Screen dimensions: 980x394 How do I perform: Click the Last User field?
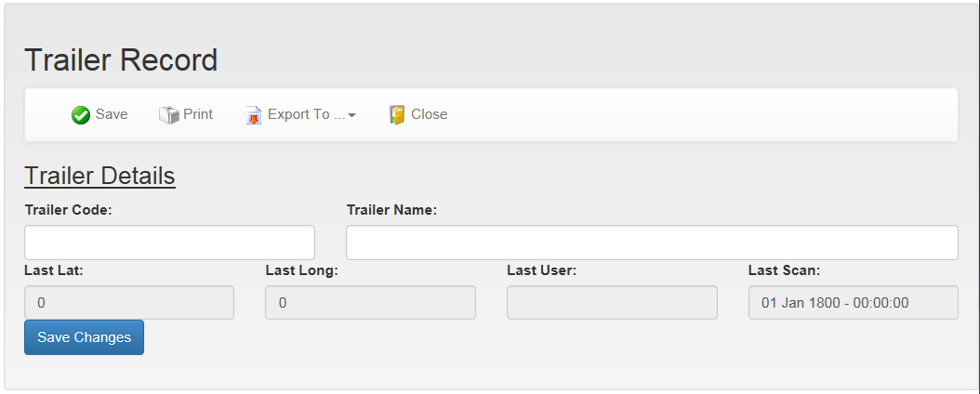(x=612, y=303)
